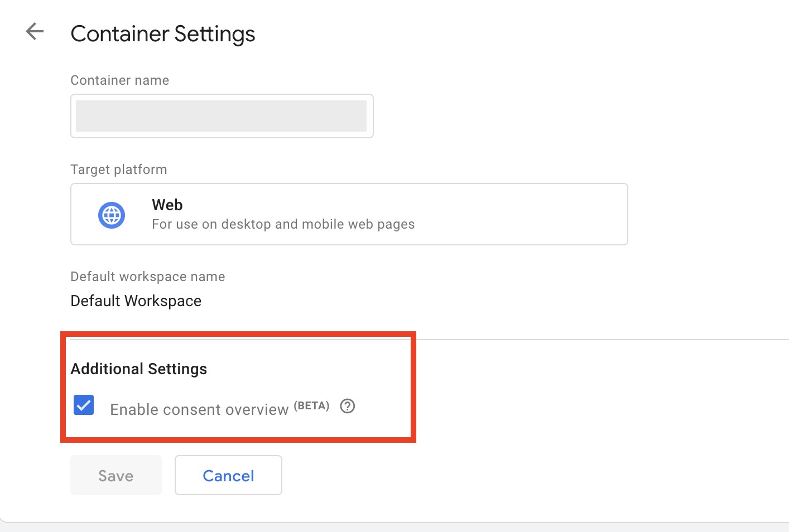789x532 pixels.
Task: Uncheck the Enable consent overview checkbox
Action: tap(84, 405)
